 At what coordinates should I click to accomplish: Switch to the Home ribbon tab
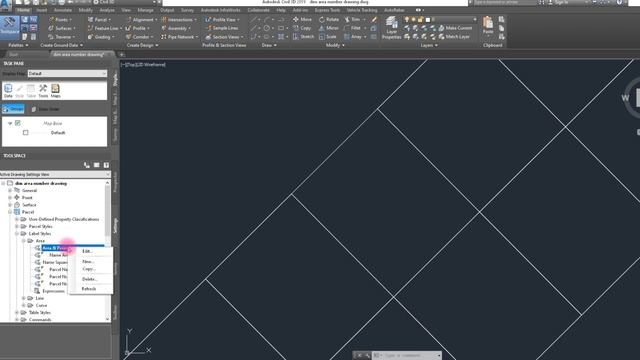[x=23, y=10]
